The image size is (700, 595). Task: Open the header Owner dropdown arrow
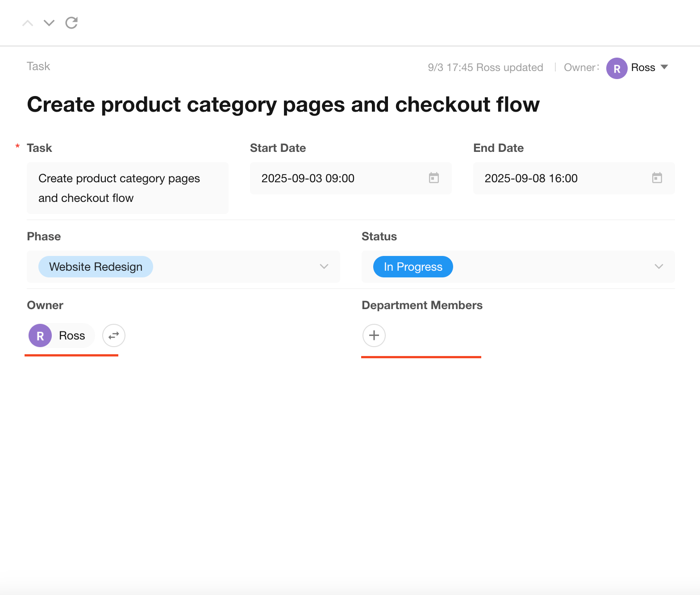tap(664, 67)
